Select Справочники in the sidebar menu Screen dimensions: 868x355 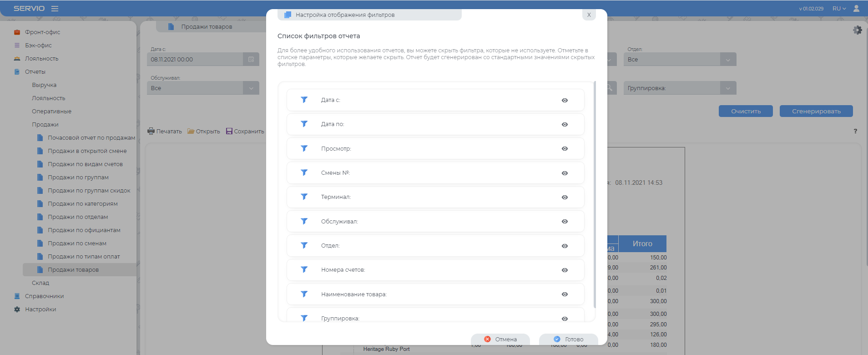pos(44,296)
